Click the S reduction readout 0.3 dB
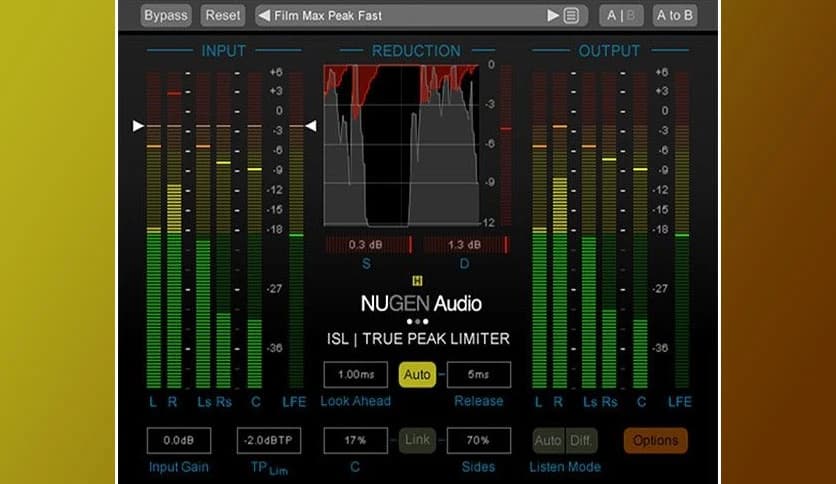Viewport: 836px width, 484px height. 368,245
